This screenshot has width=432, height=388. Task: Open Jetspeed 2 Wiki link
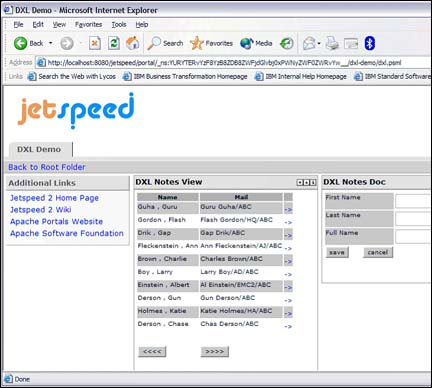tap(40, 210)
